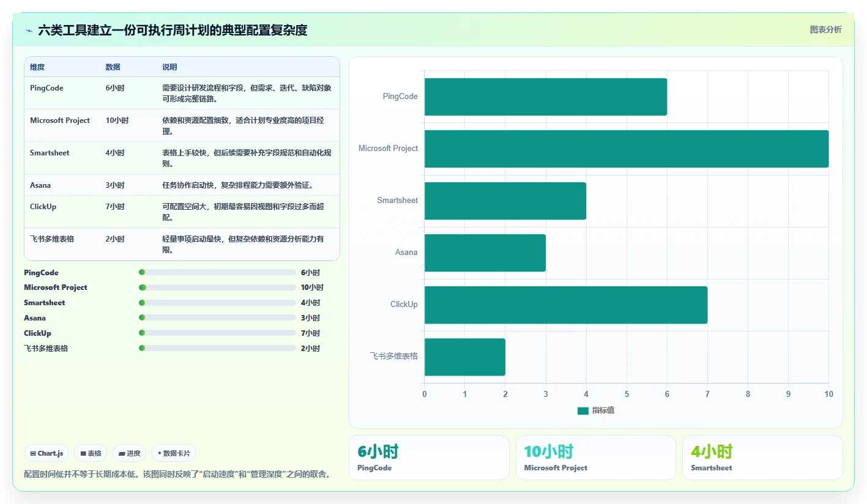Click the x-axis tick label 5
Screen dimensions: 867x504
tap(627, 395)
